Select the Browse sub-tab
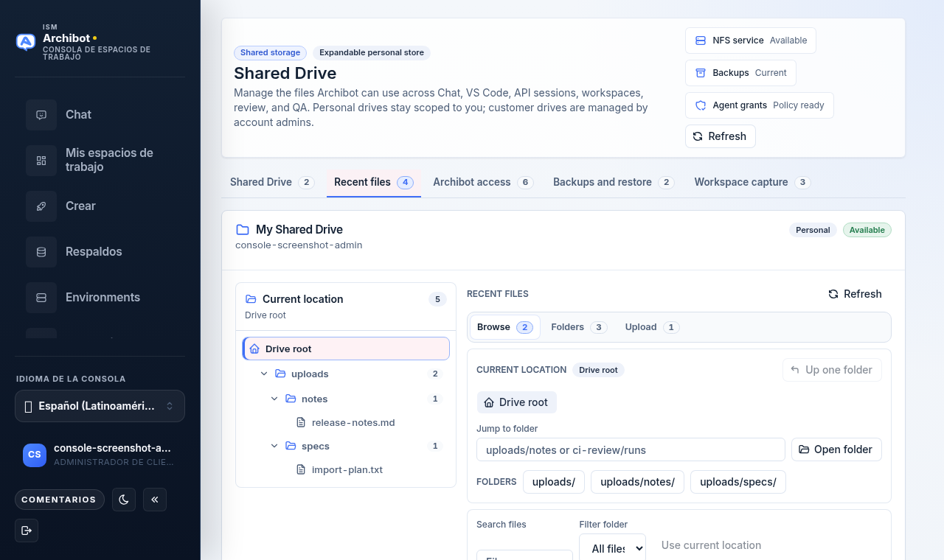The image size is (944, 560). pyautogui.click(x=505, y=327)
